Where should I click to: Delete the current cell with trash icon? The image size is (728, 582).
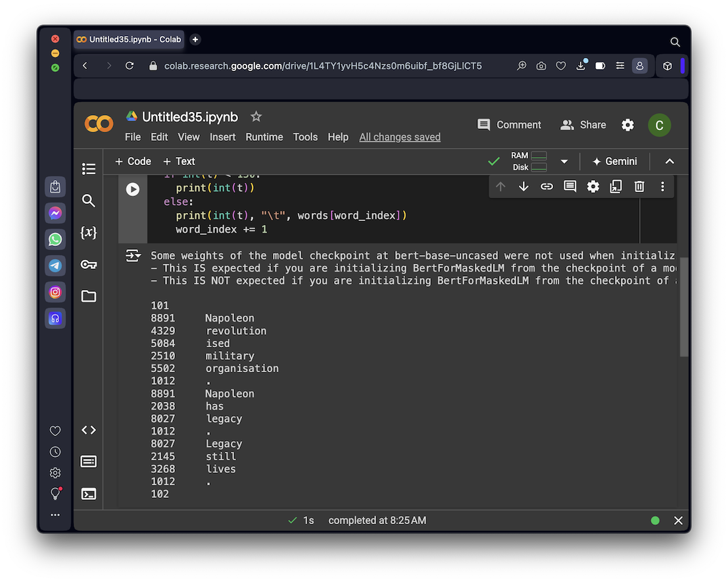[639, 187]
